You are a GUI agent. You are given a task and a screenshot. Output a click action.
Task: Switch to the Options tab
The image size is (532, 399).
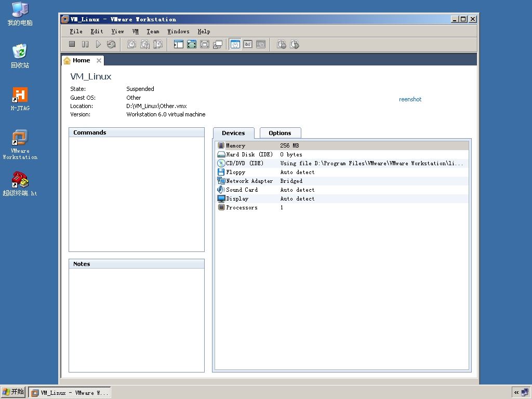(280, 133)
